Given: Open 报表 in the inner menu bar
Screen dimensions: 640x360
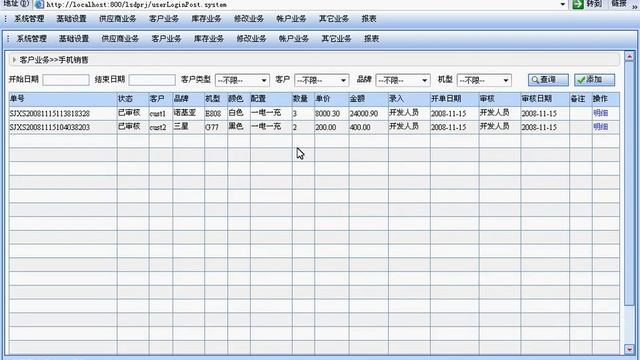Looking at the screenshot, I should point(371,39).
